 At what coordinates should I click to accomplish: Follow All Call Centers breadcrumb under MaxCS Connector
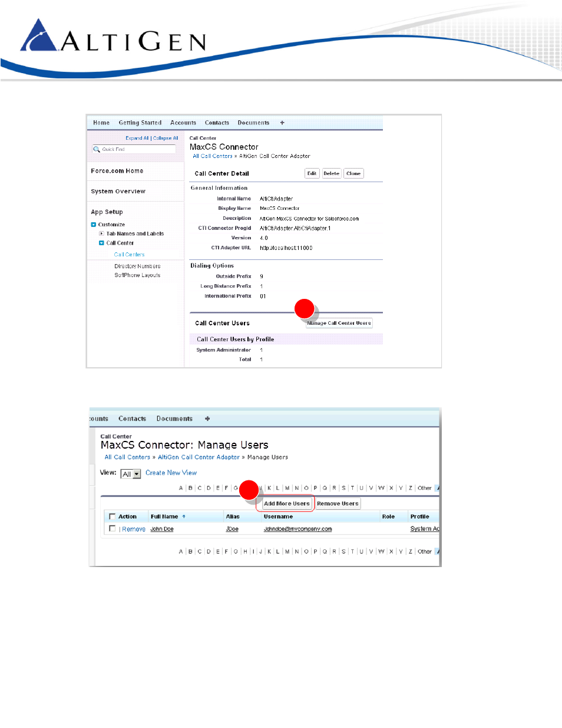(x=213, y=156)
